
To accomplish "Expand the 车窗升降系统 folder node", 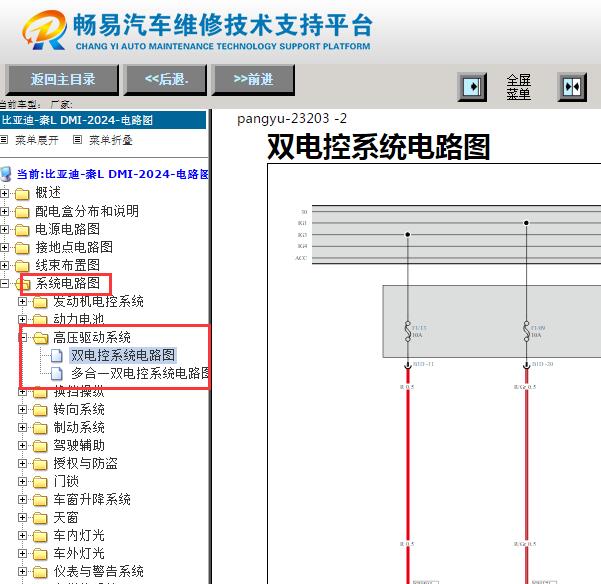I will tap(22, 500).
